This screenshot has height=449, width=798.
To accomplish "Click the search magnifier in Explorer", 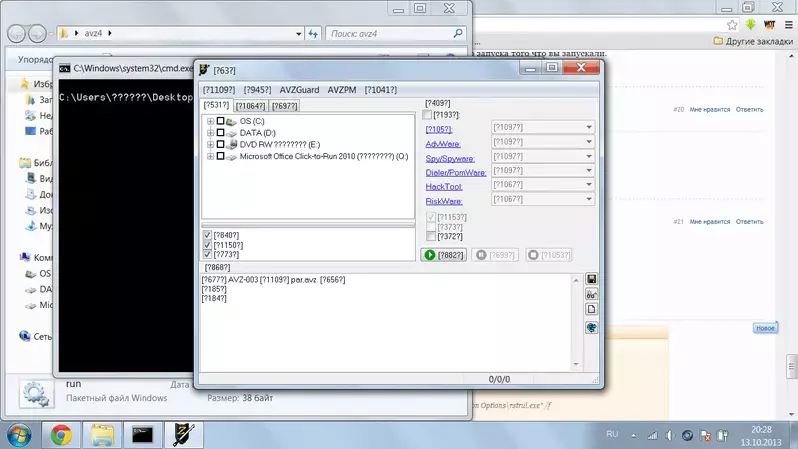I will [x=458, y=33].
